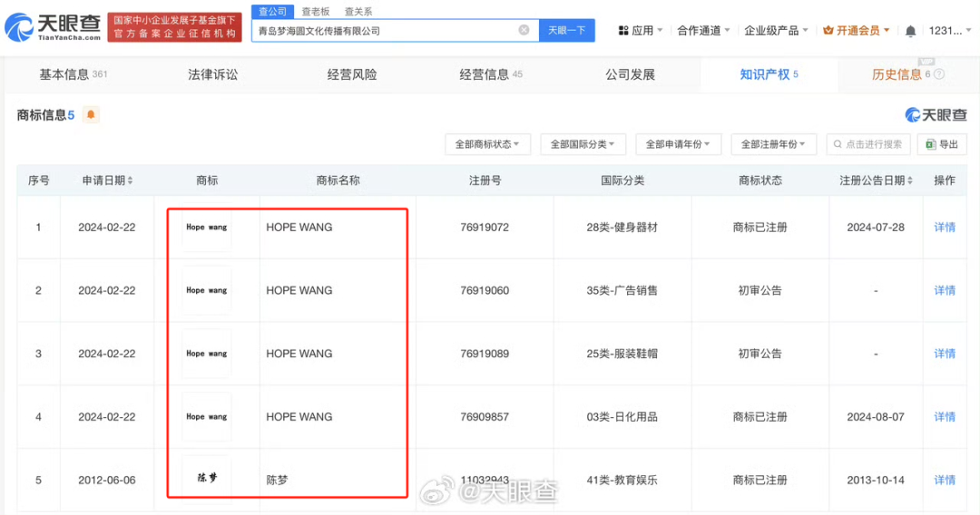Viewport: 980px width, 515px height.
Task: Click the 天眼一下 search button
Action: tap(566, 30)
